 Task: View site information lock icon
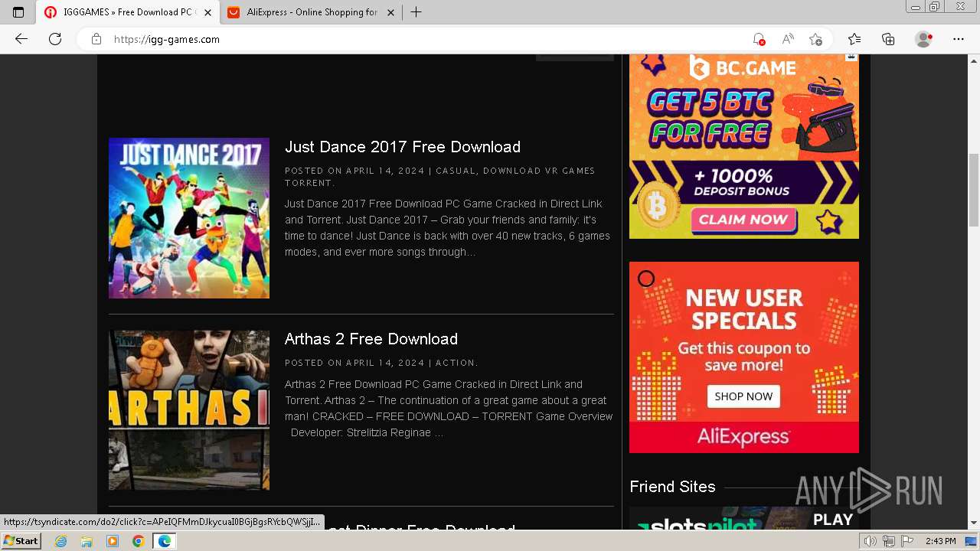96,39
